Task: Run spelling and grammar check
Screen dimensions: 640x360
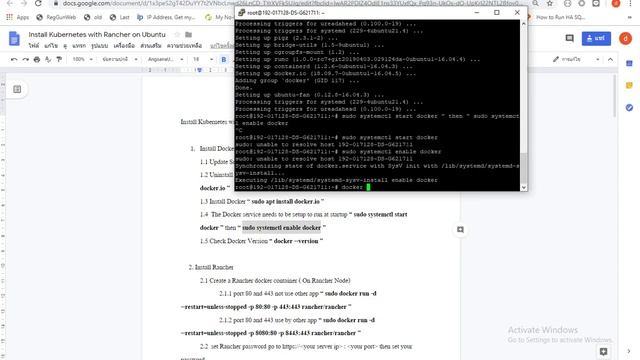Action: [x=48, y=60]
